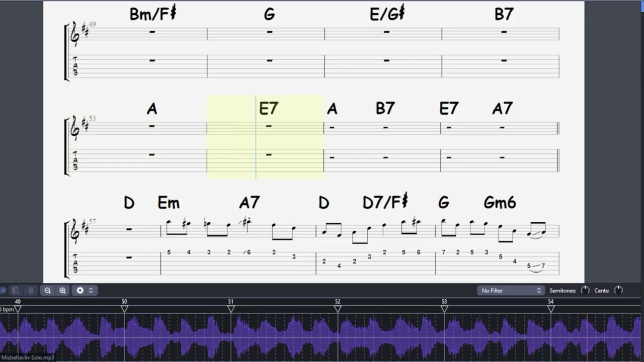Click the Em chord symbol
The image size is (644, 362).
point(169,203)
